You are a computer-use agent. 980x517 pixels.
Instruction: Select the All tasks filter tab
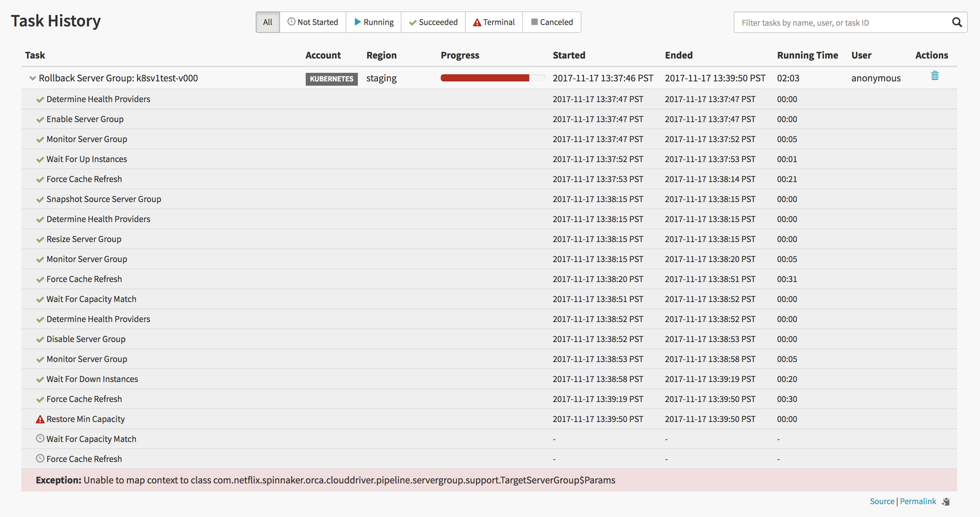click(267, 22)
